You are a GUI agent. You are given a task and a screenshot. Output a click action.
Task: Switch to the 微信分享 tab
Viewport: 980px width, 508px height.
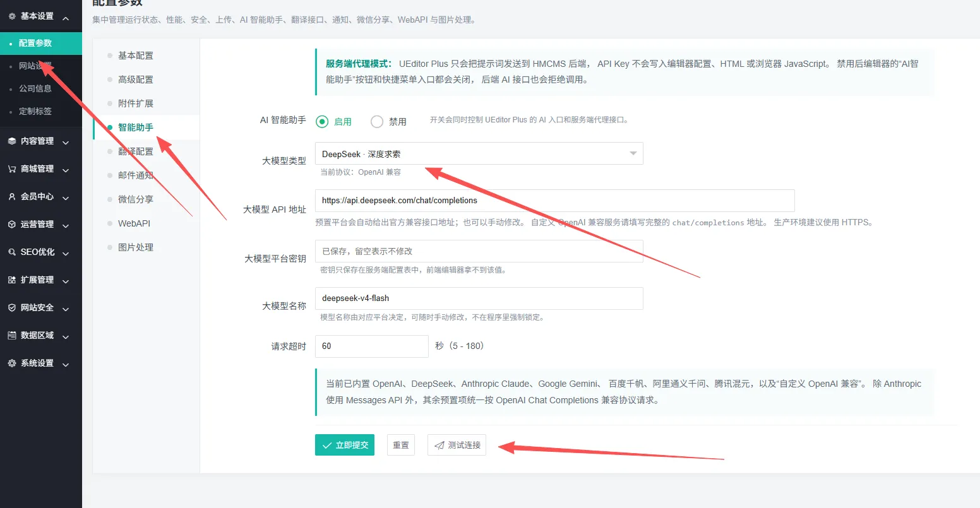coord(146,199)
